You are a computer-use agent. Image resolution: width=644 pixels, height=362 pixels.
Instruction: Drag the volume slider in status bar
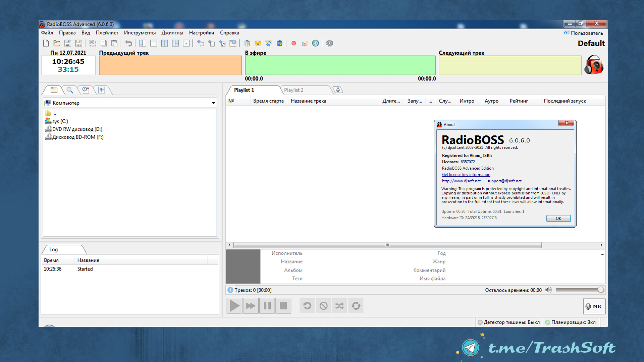[x=600, y=290]
